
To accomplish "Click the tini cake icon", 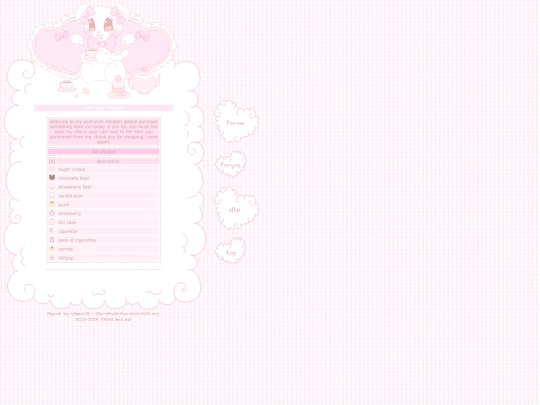I will [x=52, y=222].
